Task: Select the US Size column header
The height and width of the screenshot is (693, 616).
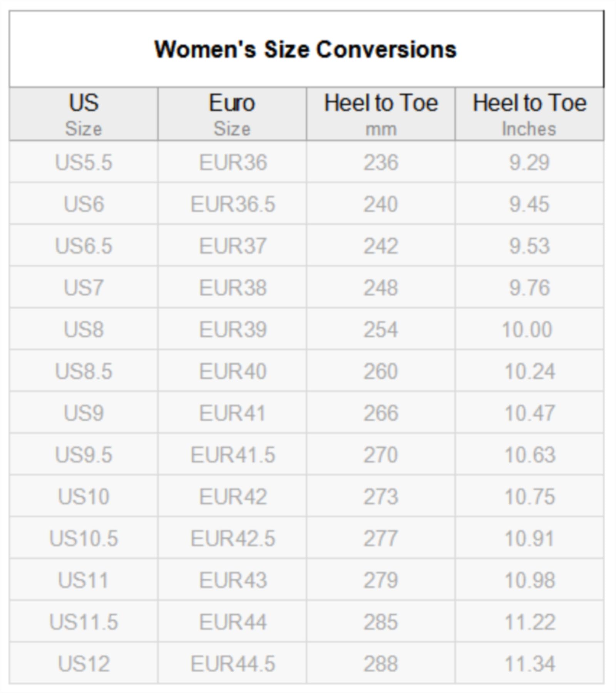Action: [x=84, y=114]
